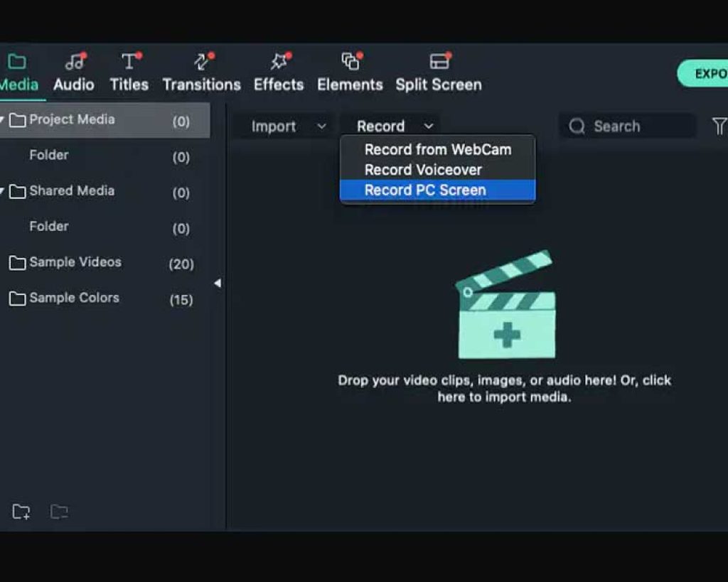Image resolution: width=728 pixels, height=582 pixels.
Task: Expand the Import dropdown
Action: [x=321, y=126]
